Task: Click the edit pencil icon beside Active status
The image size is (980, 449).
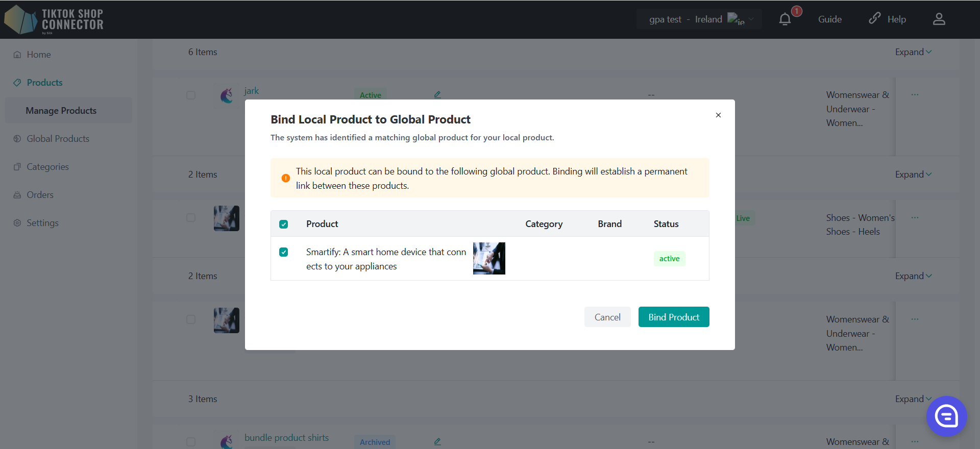Action: [x=437, y=95]
